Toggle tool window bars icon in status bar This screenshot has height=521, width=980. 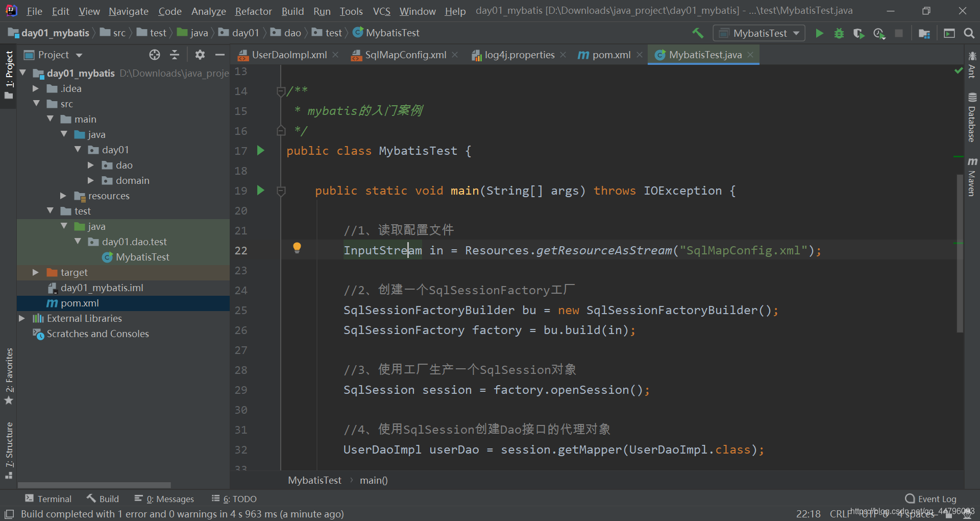[x=9, y=514]
